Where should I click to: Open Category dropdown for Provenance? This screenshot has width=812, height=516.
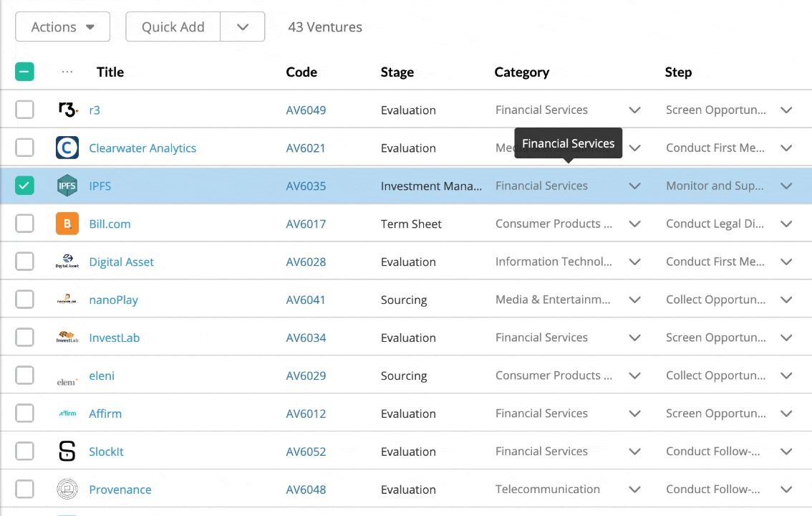635,489
